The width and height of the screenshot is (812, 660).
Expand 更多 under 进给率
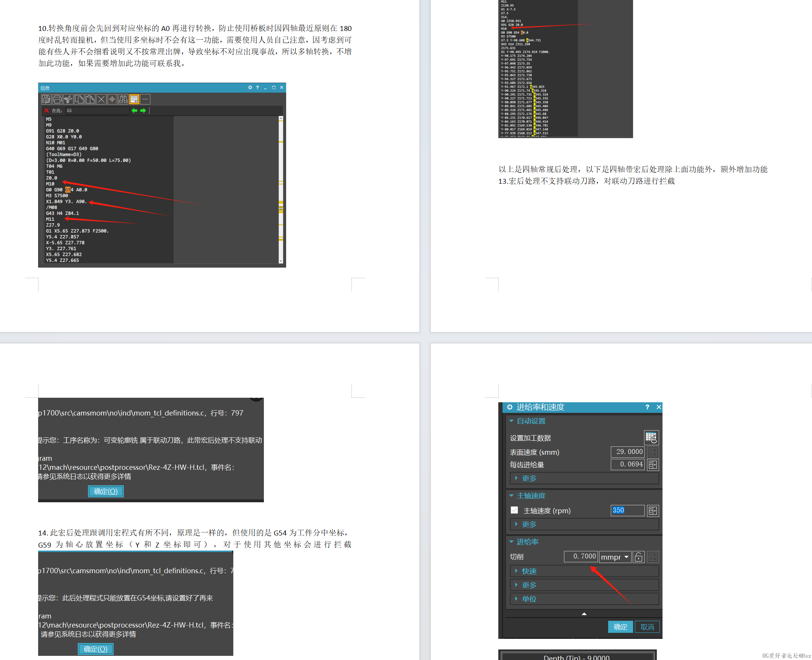584,585
